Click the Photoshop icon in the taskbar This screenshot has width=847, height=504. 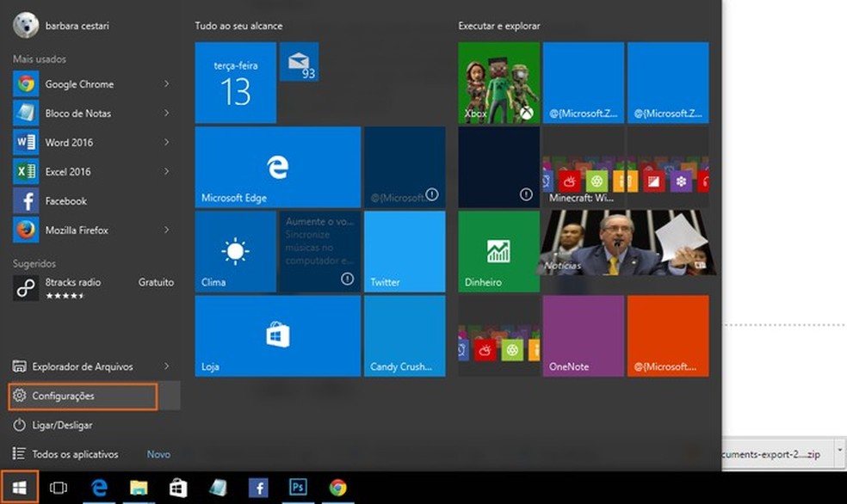click(x=298, y=488)
